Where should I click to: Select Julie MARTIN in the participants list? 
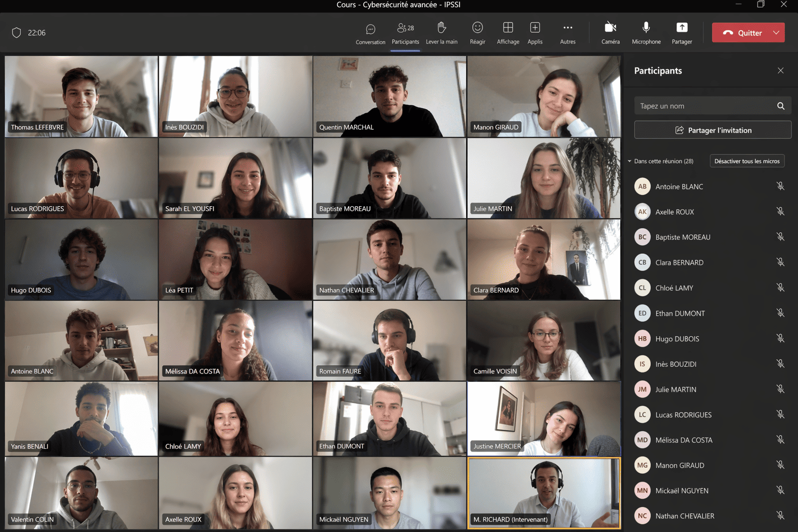point(675,389)
